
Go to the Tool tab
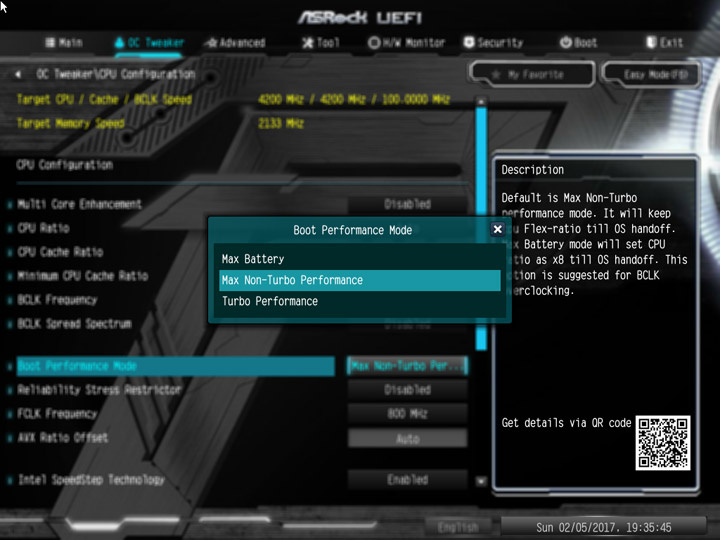[x=321, y=43]
